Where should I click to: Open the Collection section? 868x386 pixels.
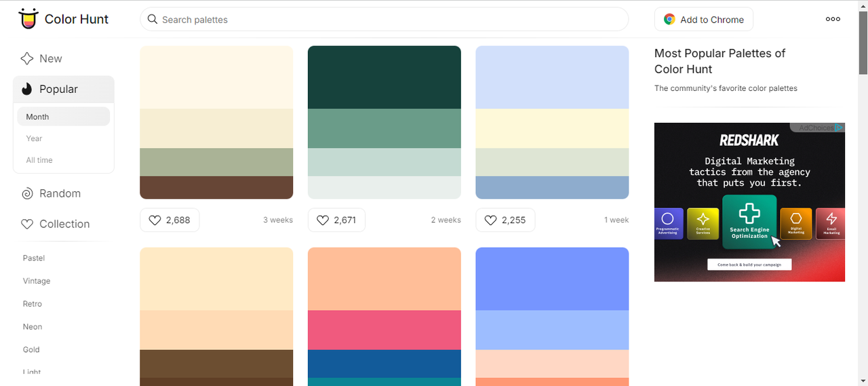pyautogui.click(x=64, y=224)
